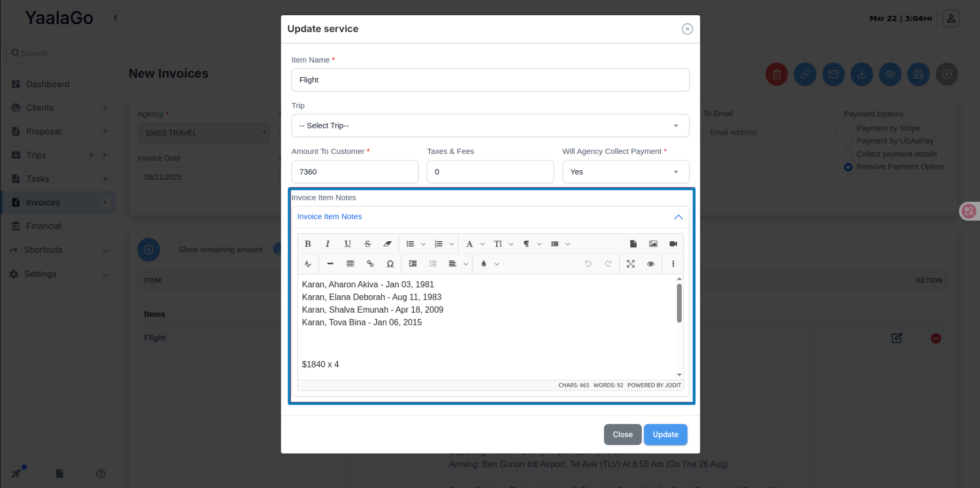Toggle bold formatting in the notes editor

308,244
